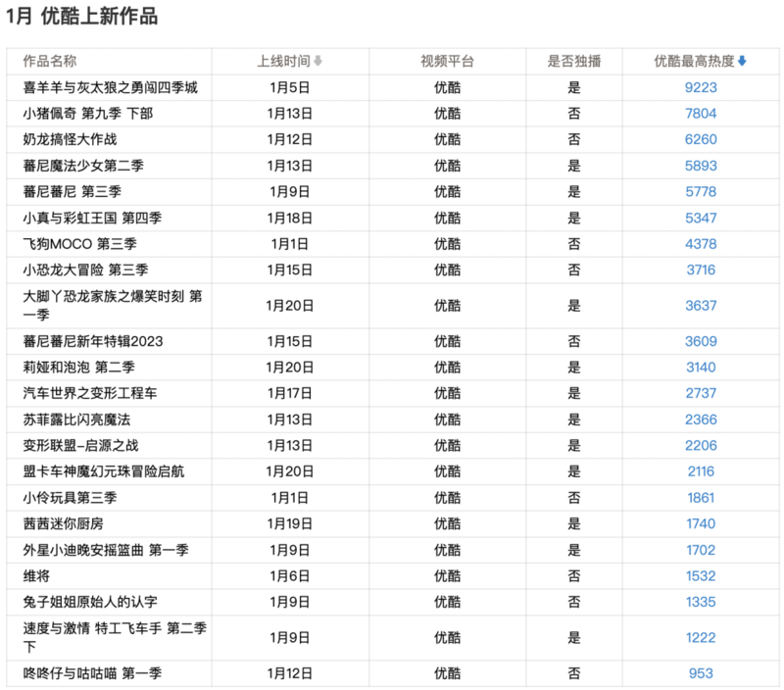Click the name 蕃尼蕃尼新年特辑2023
784x690 pixels.
click(x=93, y=341)
